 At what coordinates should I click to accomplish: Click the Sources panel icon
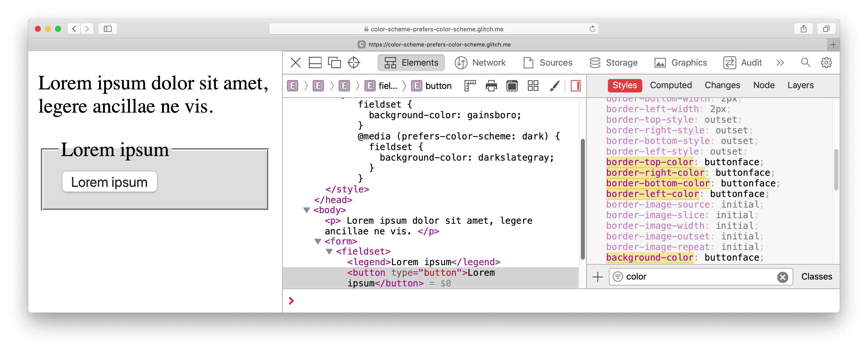(x=529, y=63)
